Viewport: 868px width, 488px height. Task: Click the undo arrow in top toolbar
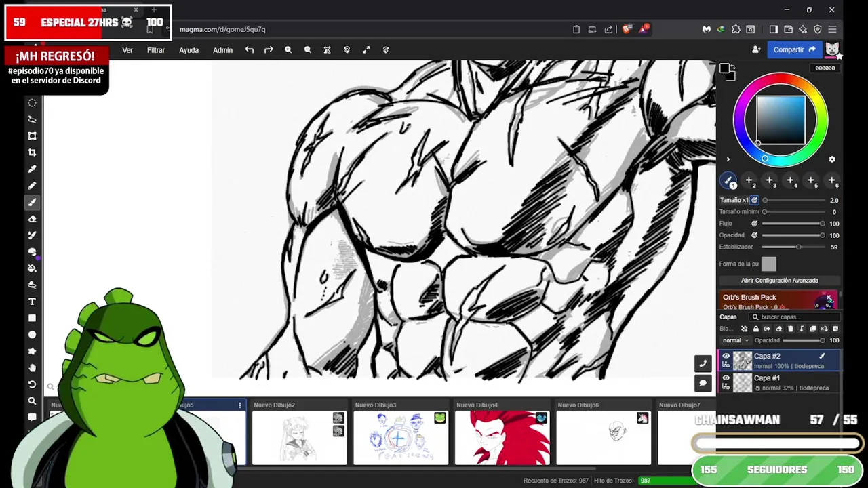click(x=250, y=49)
